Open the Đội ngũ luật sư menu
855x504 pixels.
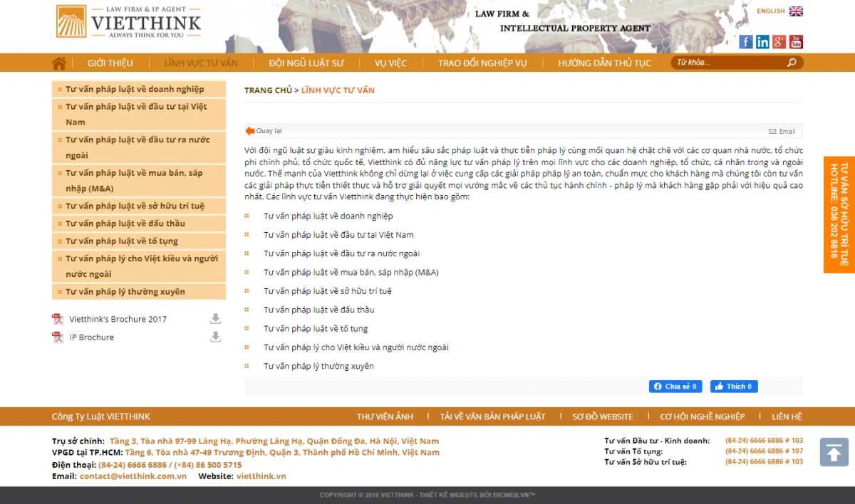pyautogui.click(x=306, y=63)
